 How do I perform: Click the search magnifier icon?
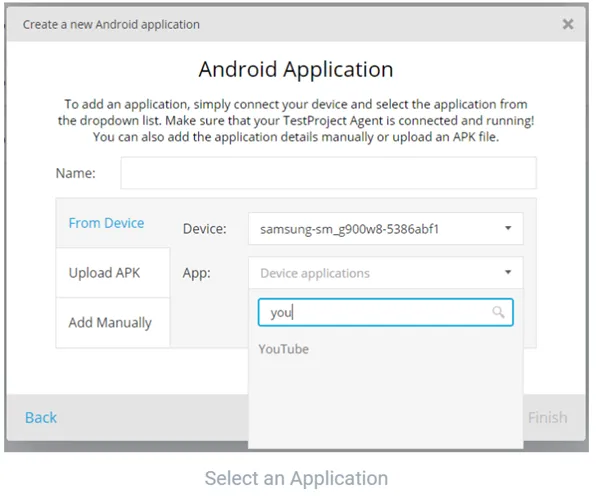pyautogui.click(x=498, y=313)
